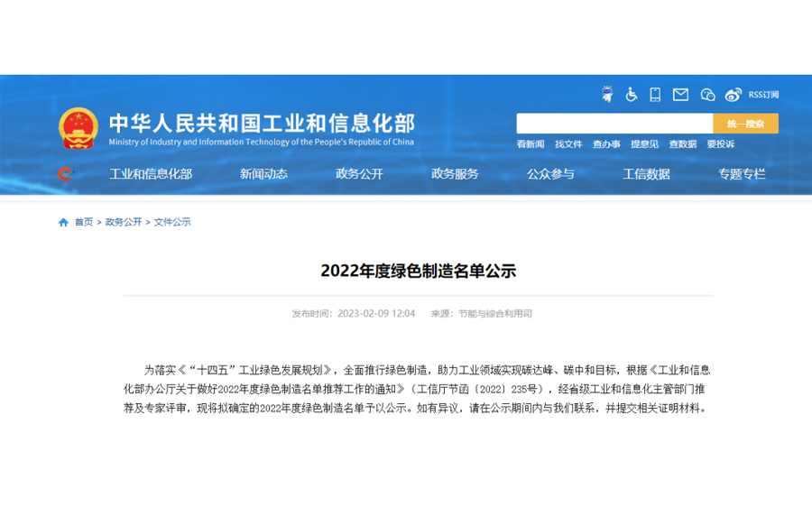The height and width of the screenshot is (507, 812).
Task: Click the 查数据 quick link
Action: click(683, 144)
